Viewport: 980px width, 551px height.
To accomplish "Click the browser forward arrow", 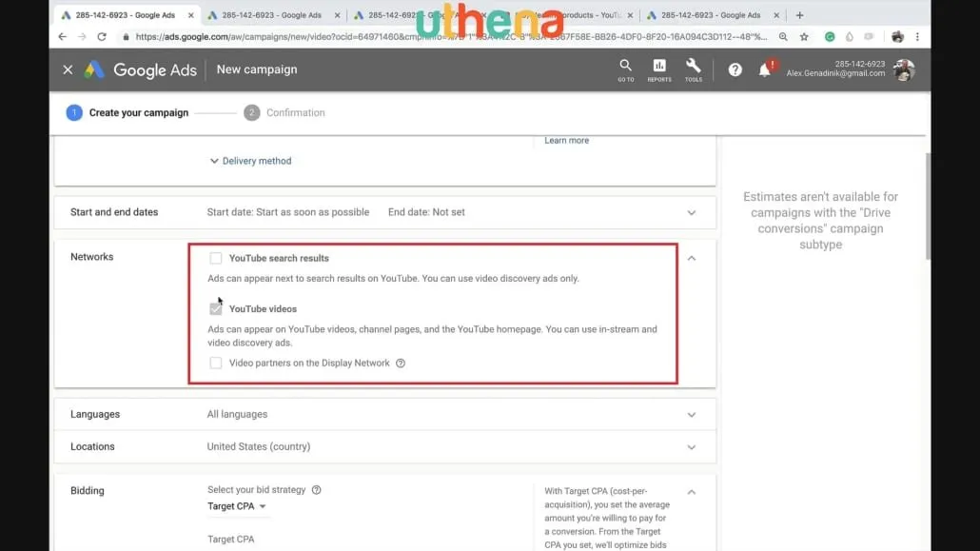I will (x=82, y=37).
